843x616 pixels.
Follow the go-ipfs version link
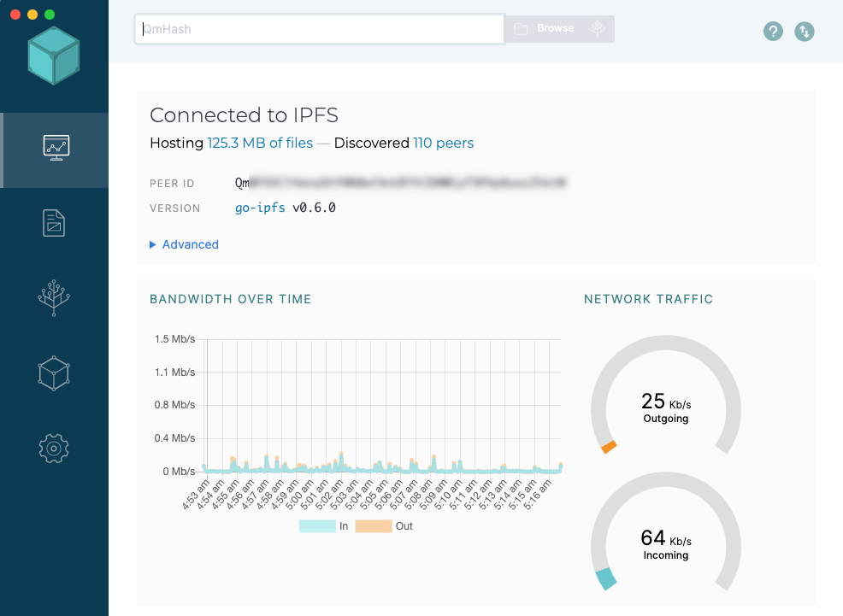[260, 208]
